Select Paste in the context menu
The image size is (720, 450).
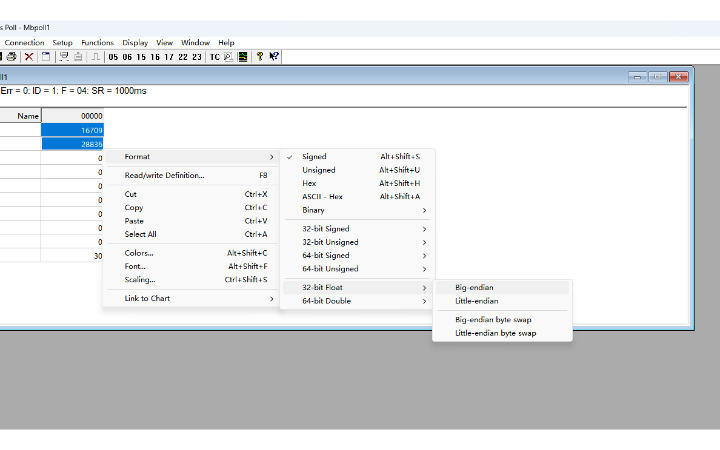[191, 221]
